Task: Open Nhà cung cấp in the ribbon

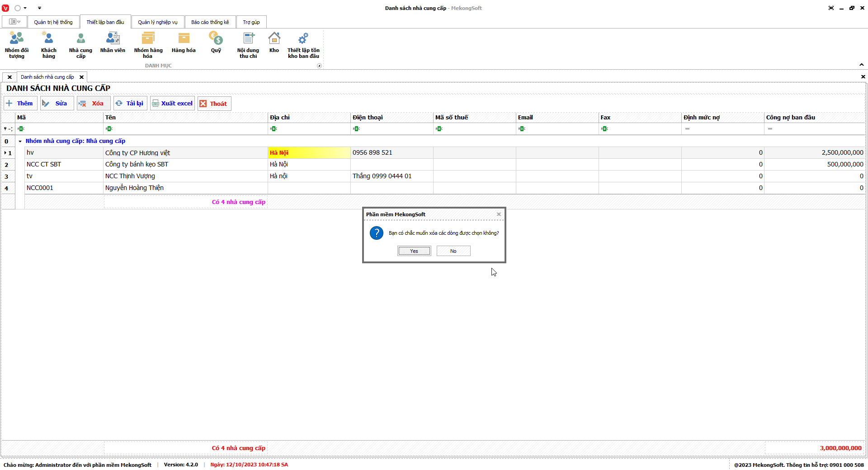Action: (x=80, y=45)
